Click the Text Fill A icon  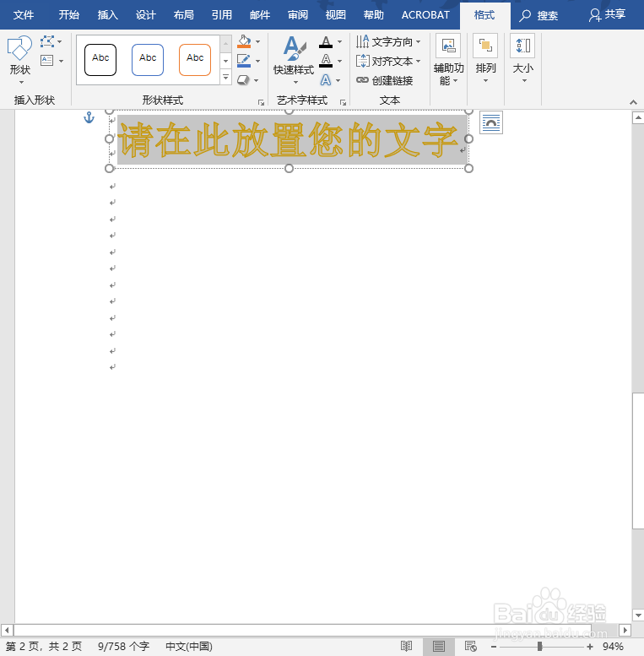click(x=326, y=42)
